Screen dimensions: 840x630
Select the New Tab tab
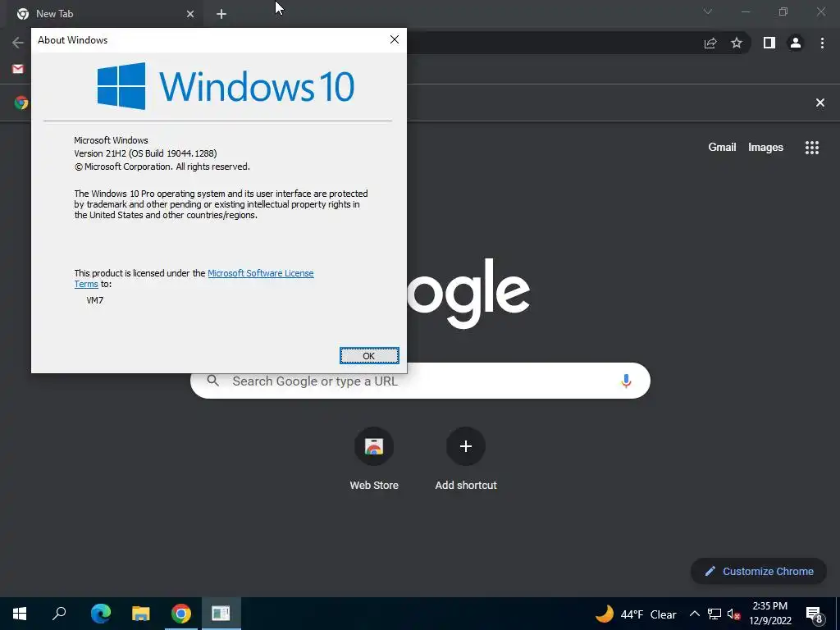pos(105,14)
